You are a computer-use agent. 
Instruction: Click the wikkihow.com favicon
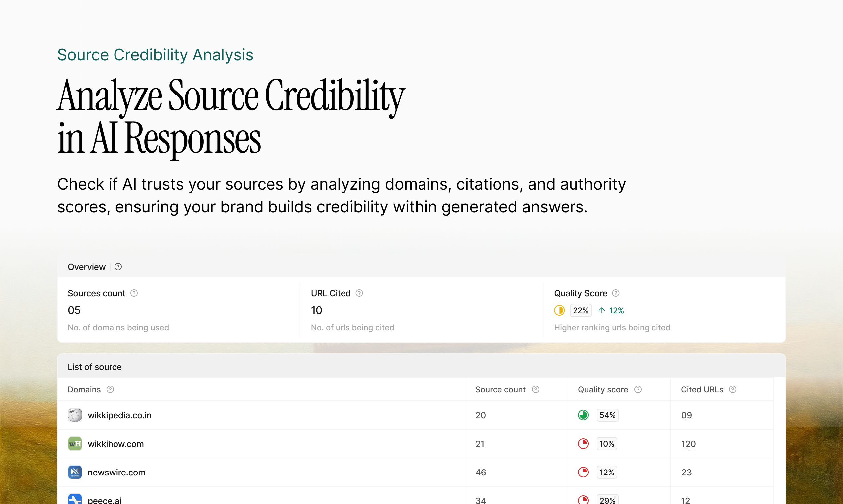(x=75, y=444)
